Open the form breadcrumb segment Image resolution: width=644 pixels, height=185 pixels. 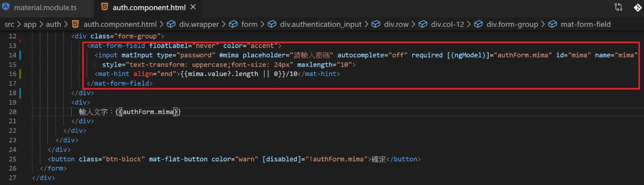click(x=249, y=24)
